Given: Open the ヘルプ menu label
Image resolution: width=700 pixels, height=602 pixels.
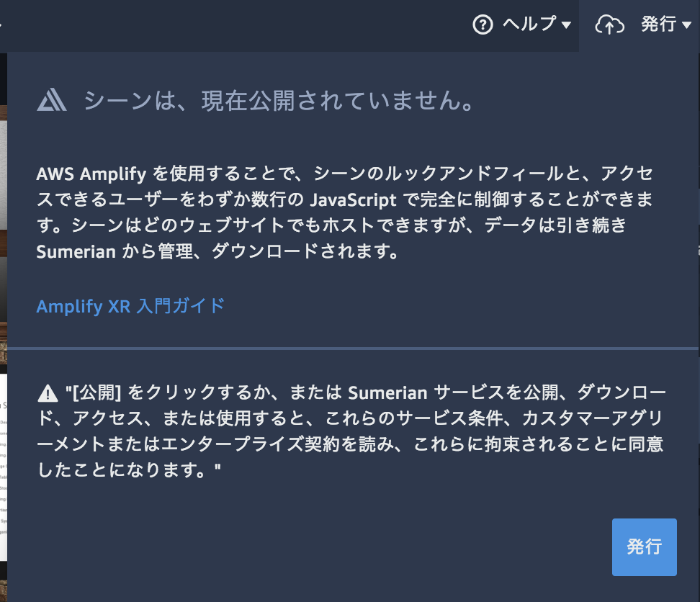Looking at the screenshot, I should click(529, 24).
